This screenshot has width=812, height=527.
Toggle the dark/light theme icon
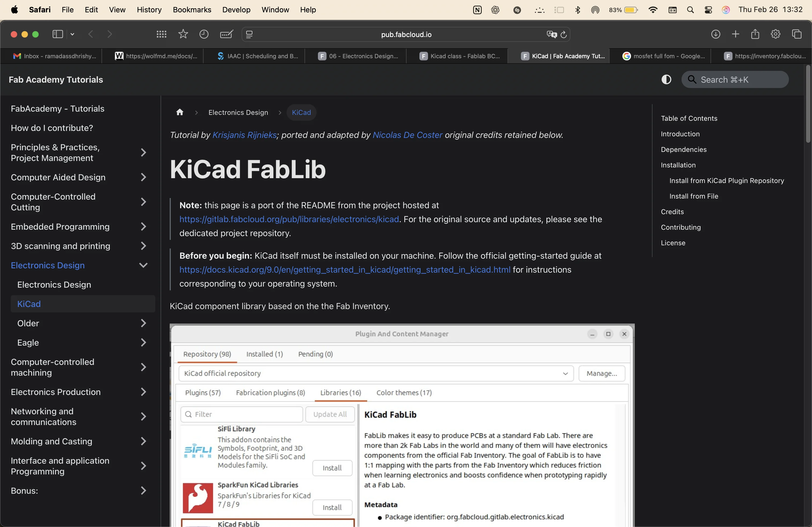[x=666, y=79]
